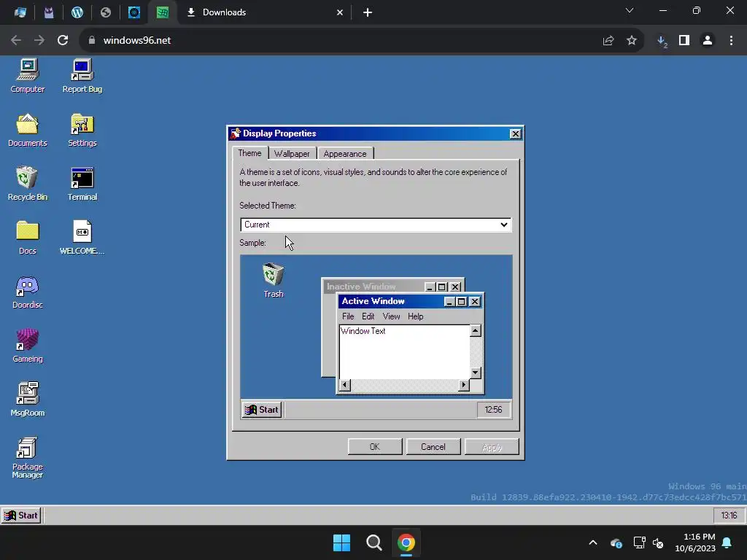This screenshot has height=560, width=747.
Task: Click Start button in sample preview
Action: (x=262, y=410)
